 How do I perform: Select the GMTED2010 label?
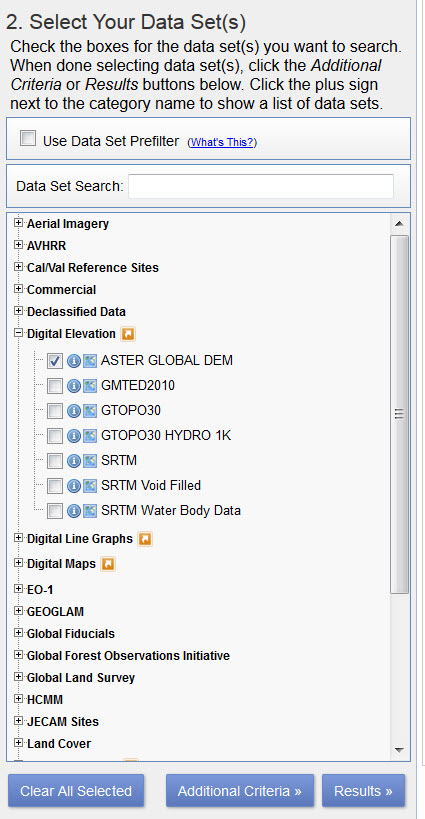click(138, 386)
